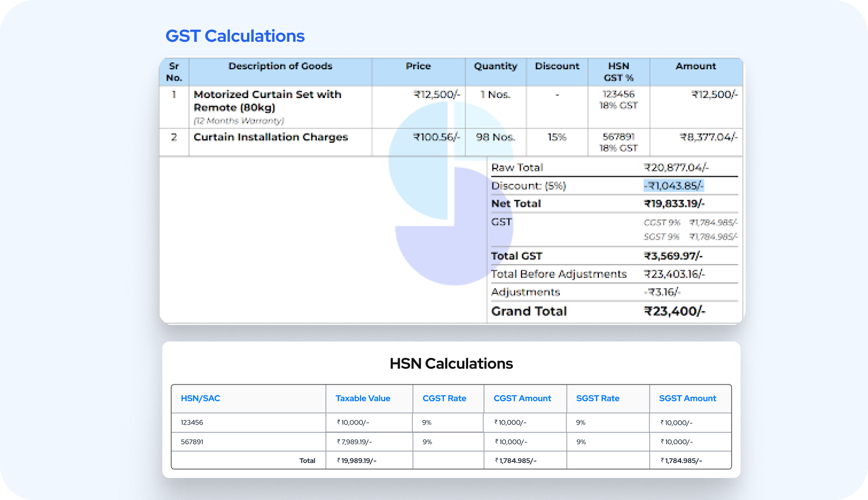
Task: Click the CGST Amount column header
Action: point(522,398)
